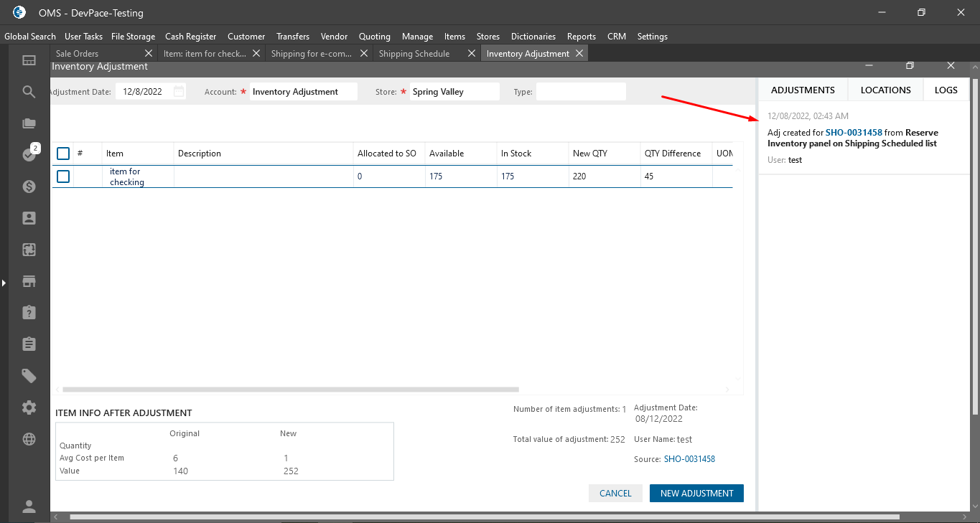Close the Item: item for check tab
980x523 pixels.
[256, 54]
